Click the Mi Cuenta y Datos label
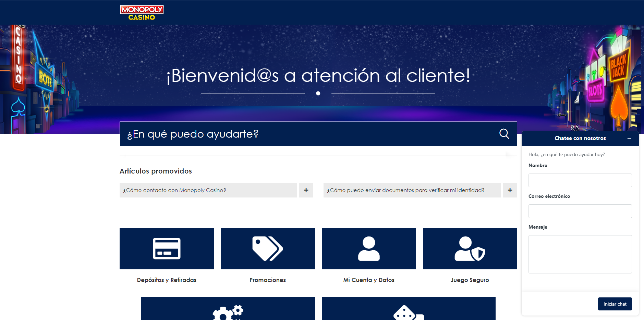This screenshot has width=644, height=320. pyautogui.click(x=369, y=280)
